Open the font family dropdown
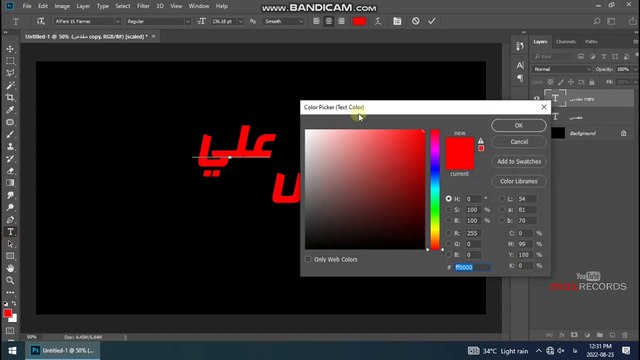 pos(117,21)
